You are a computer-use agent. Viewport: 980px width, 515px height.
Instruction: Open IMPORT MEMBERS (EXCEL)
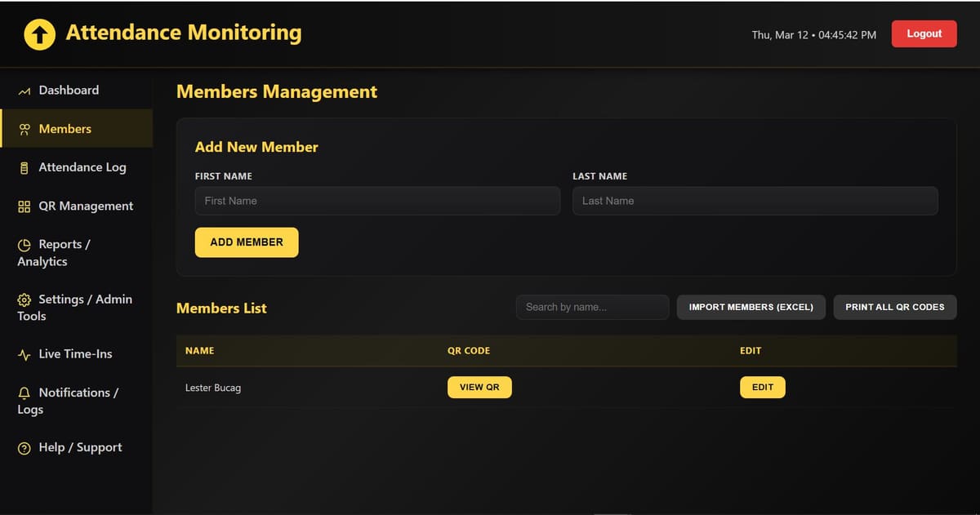coord(751,307)
